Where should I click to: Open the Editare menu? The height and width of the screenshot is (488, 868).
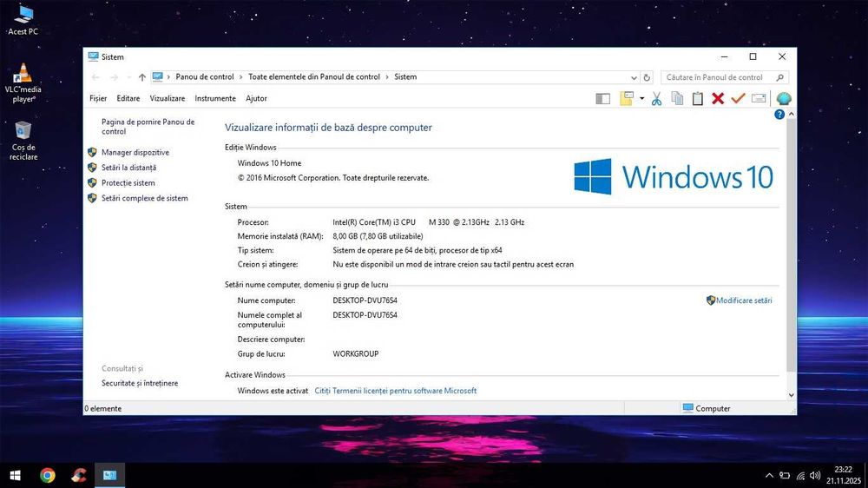[128, 99]
